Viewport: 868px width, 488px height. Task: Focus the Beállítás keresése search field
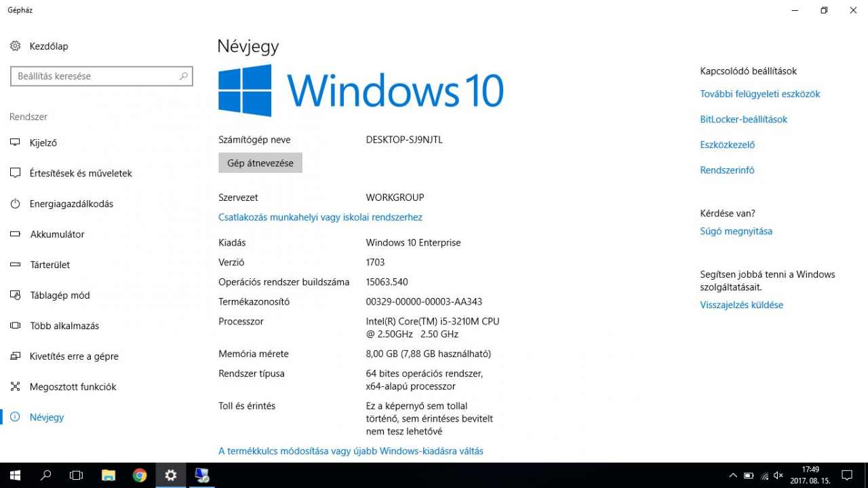click(x=102, y=76)
